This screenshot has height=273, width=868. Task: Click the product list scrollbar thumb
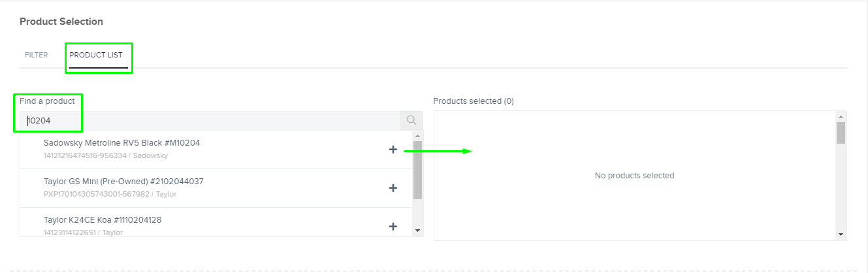click(x=418, y=170)
